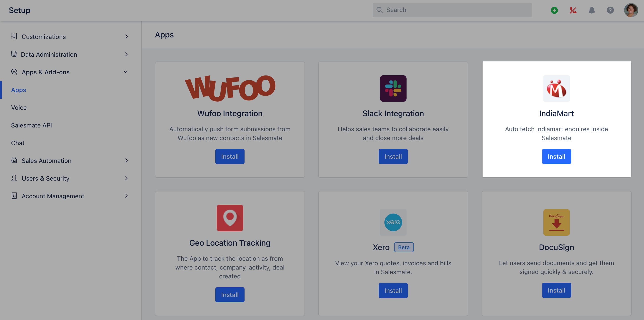The width and height of the screenshot is (644, 320).
Task: Open Salesmate API in the sidebar
Action: [x=31, y=125]
